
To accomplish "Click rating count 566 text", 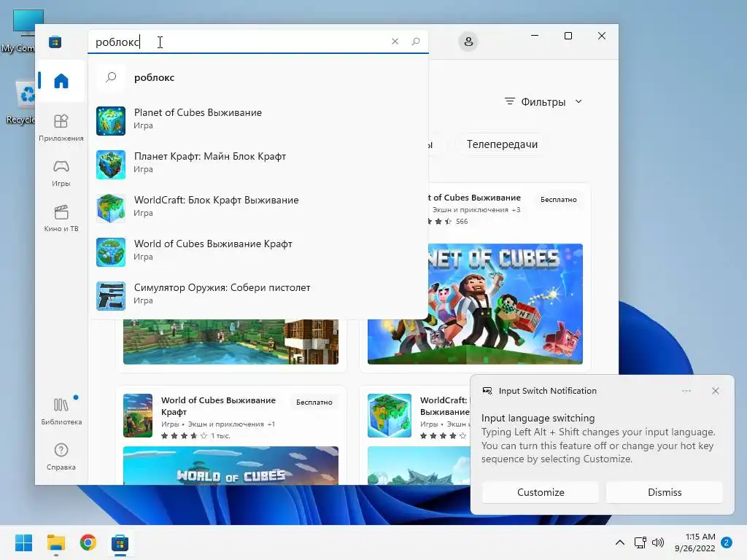I will 462,222.
